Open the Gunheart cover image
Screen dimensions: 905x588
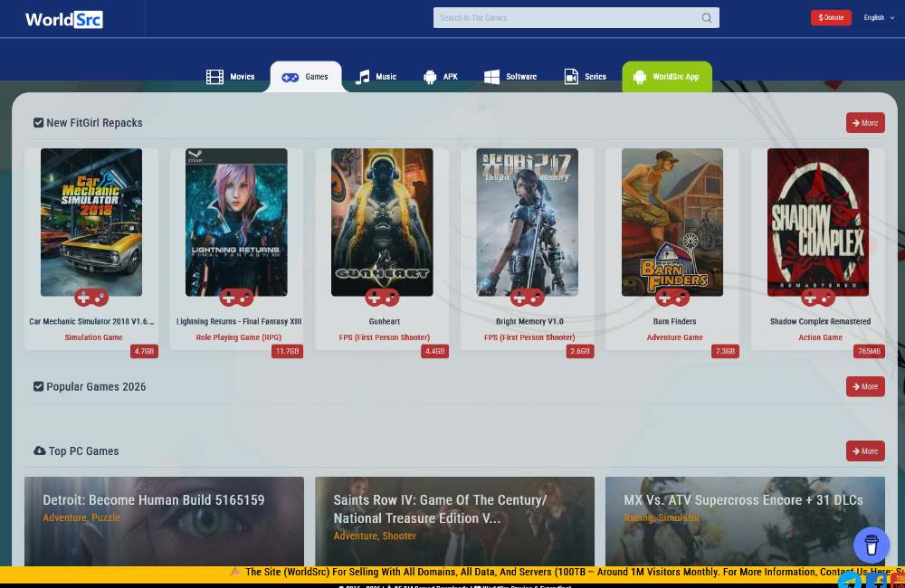coord(382,223)
